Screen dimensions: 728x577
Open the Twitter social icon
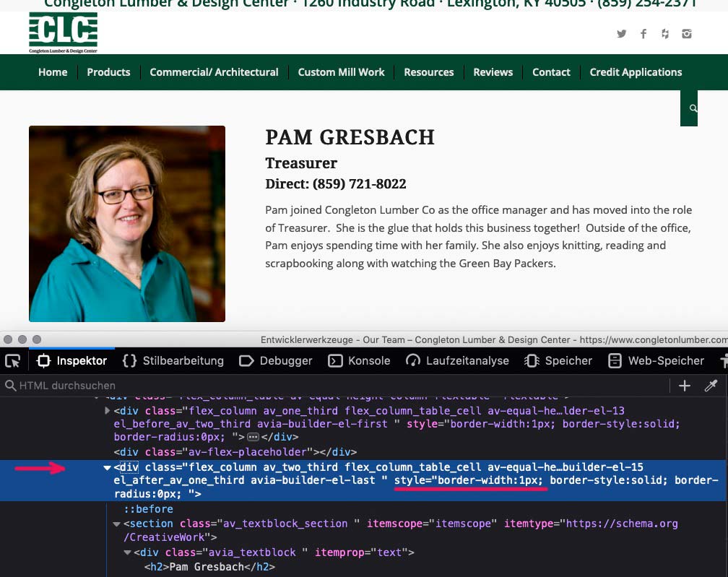point(621,34)
